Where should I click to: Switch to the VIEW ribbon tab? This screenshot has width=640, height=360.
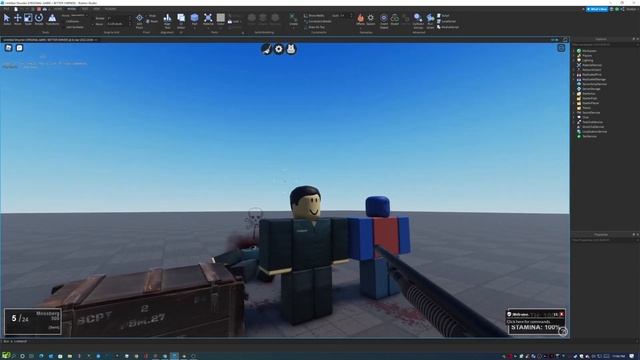coord(96,9)
